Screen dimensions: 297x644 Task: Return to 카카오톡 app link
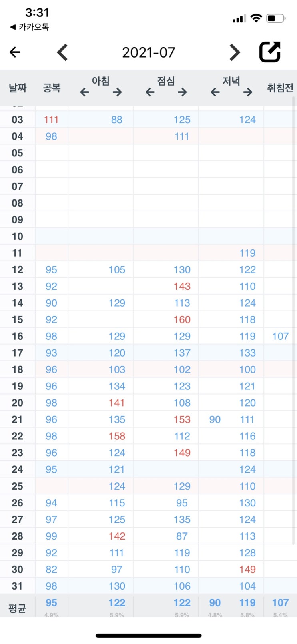tap(30, 27)
